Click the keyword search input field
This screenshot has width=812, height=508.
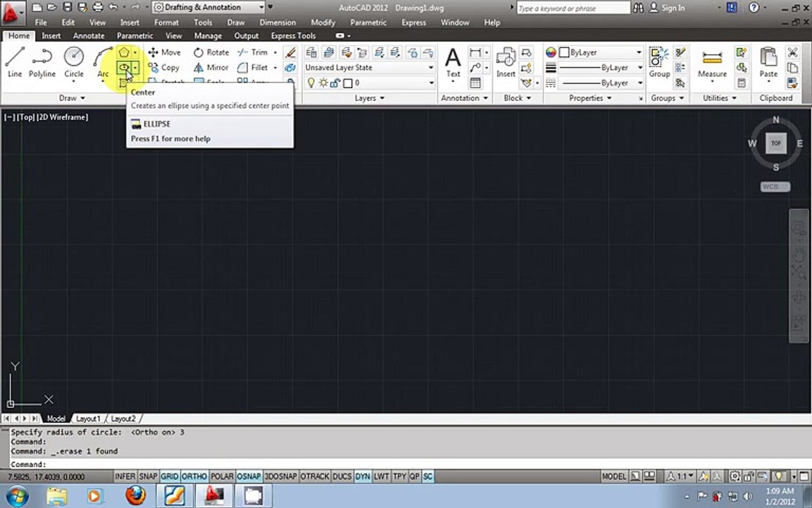pos(573,8)
